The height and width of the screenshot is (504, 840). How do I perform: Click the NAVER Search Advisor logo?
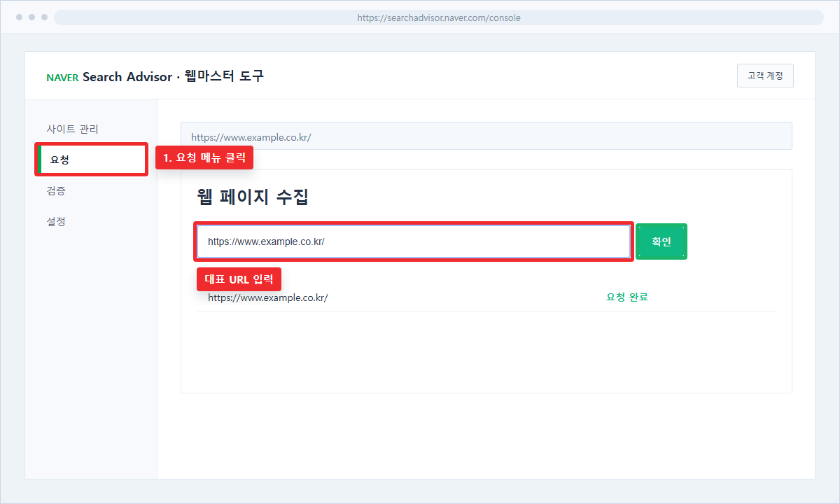pyautogui.click(x=109, y=76)
